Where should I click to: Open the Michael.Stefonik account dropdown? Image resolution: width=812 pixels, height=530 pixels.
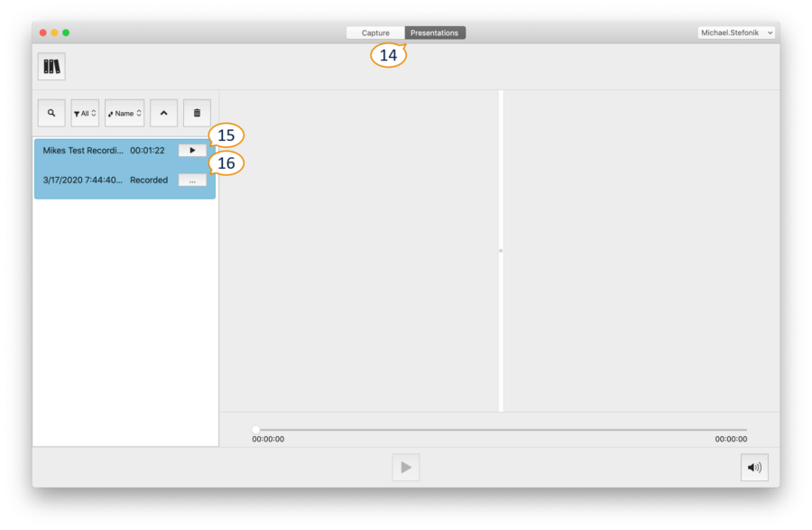(x=736, y=33)
